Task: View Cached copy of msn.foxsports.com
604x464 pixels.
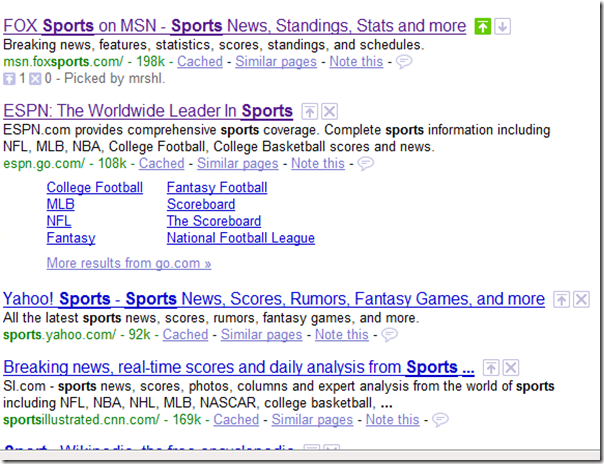Action: pyautogui.click(x=200, y=62)
